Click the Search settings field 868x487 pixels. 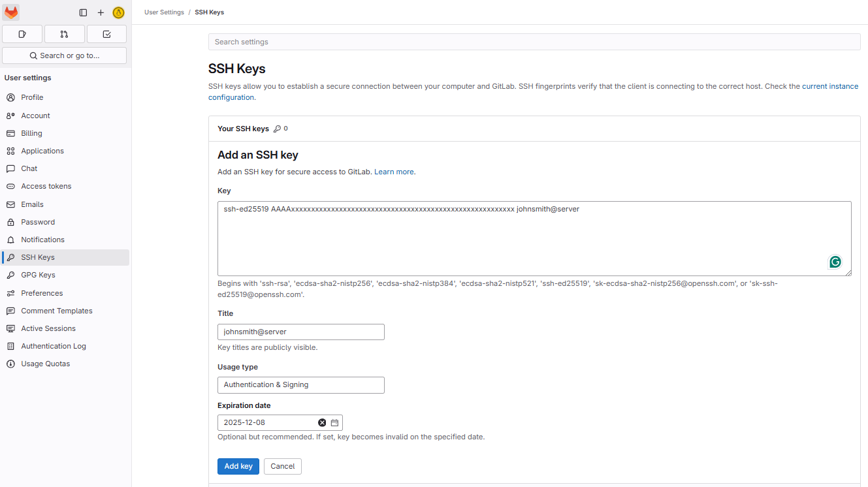(534, 42)
